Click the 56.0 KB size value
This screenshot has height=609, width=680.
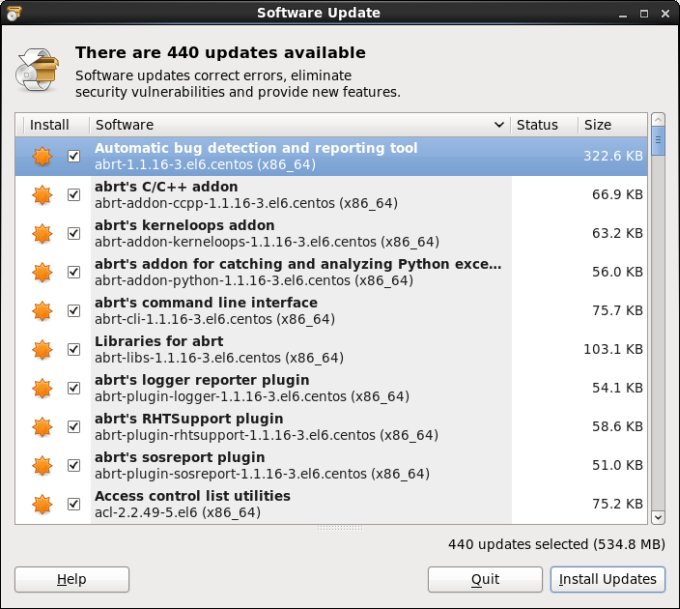point(618,272)
